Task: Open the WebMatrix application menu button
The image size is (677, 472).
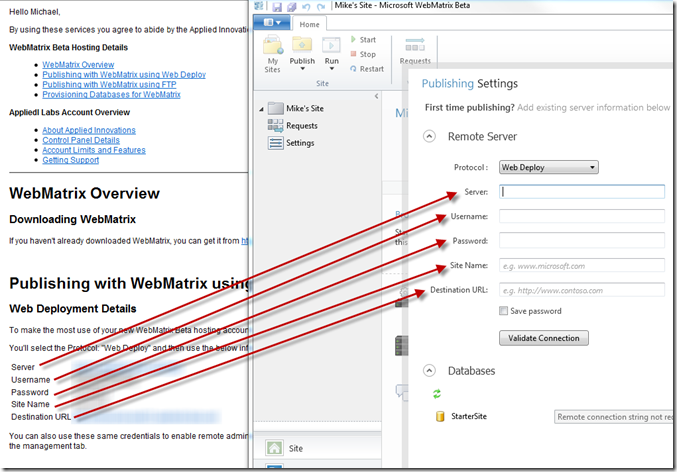Action: (272, 22)
